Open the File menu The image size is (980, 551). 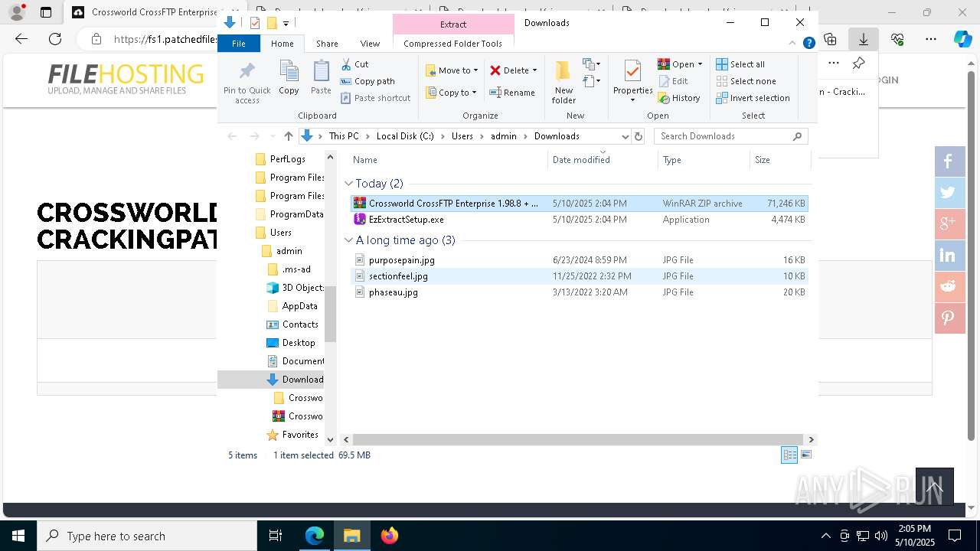239,44
